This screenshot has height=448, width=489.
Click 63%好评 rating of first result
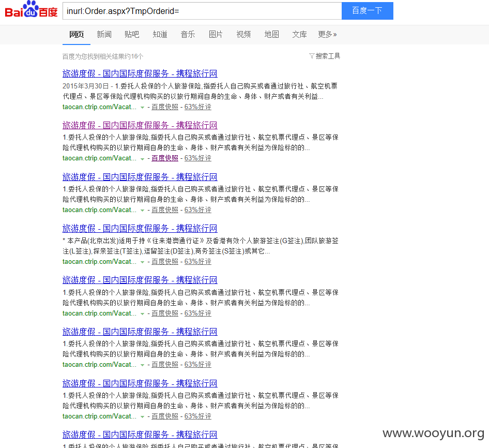tap(198, 107)
